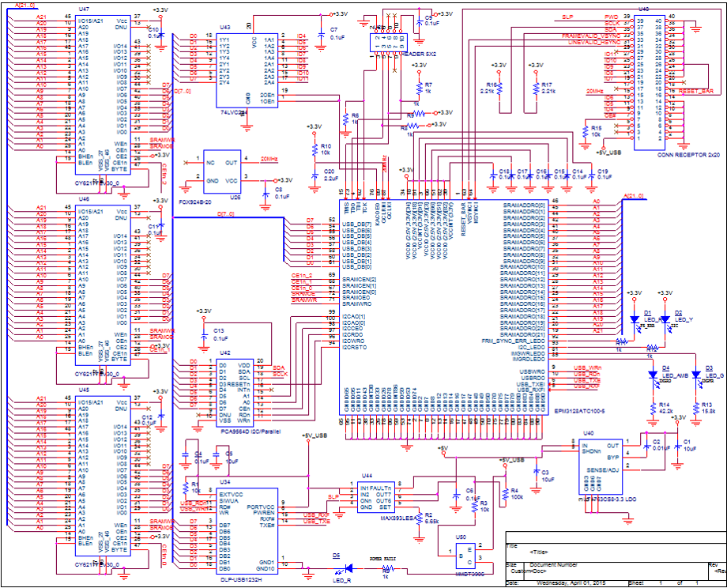
Task: Select the EPM3128ATC100-5 CPLD body
Action: (444, 307)
